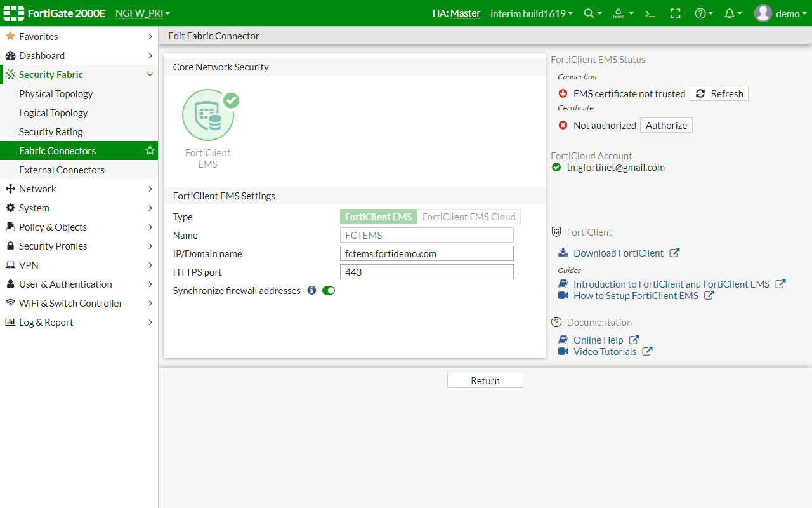Screen dimensions: 812x508
Task: Select FortiClient EMS Cloud type
Action: click(469, 217)
